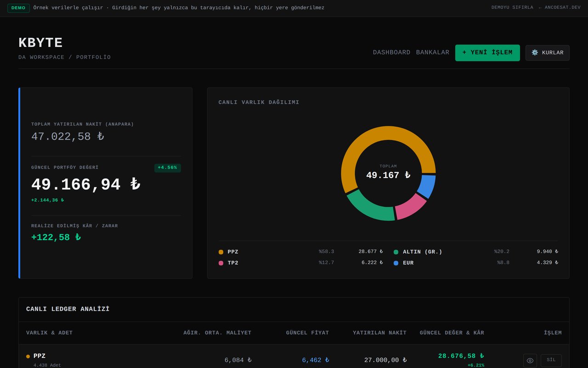Click Demoyu Sıfırla link
The height and width of the screenshot is (368, 588).
point(512,8)
